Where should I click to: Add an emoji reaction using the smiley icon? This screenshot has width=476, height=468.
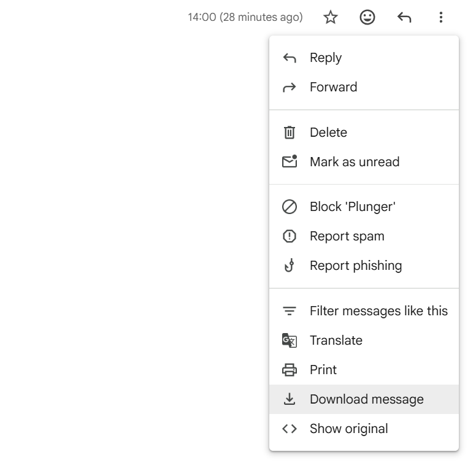click(367, 17)
